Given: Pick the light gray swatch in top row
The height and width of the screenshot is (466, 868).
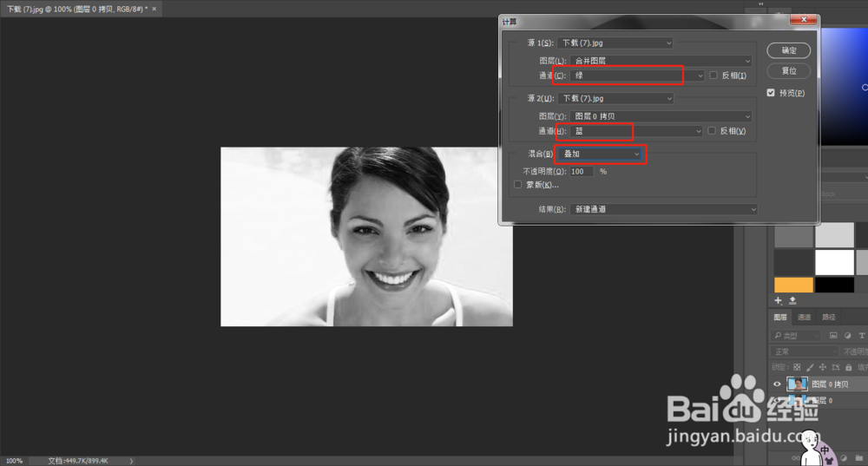Looking at the screenshot, I should point(834,235).
